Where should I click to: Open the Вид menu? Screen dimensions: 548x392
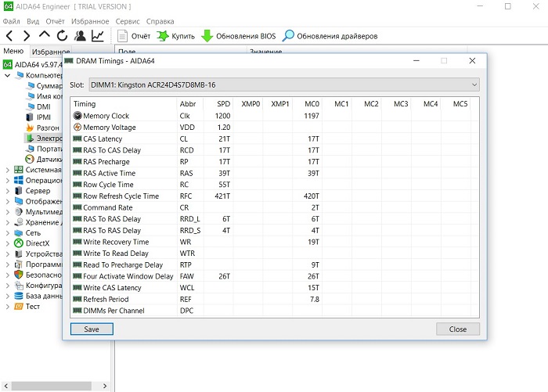click(x=33, y=21)
